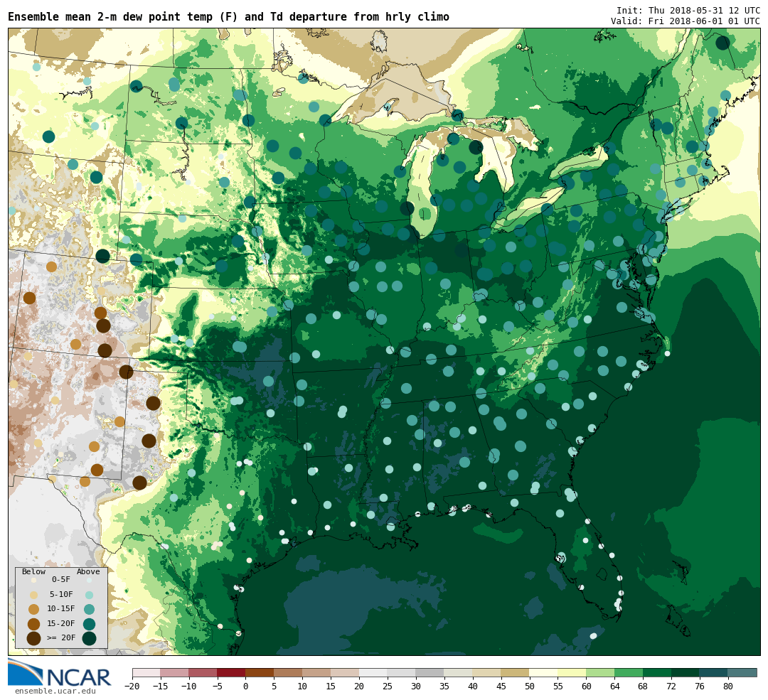Click the '>= 20F' legend label

click(x=61, y=638)
